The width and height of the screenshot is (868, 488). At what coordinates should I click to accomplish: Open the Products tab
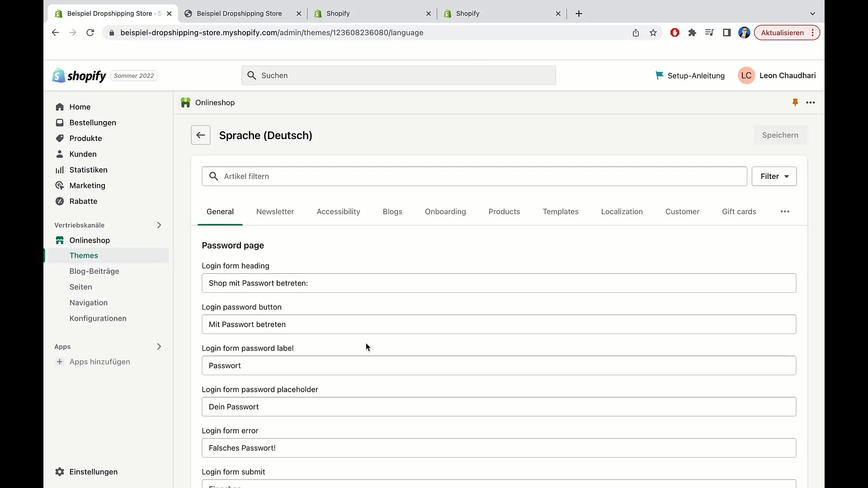click(x=504, y=211)
